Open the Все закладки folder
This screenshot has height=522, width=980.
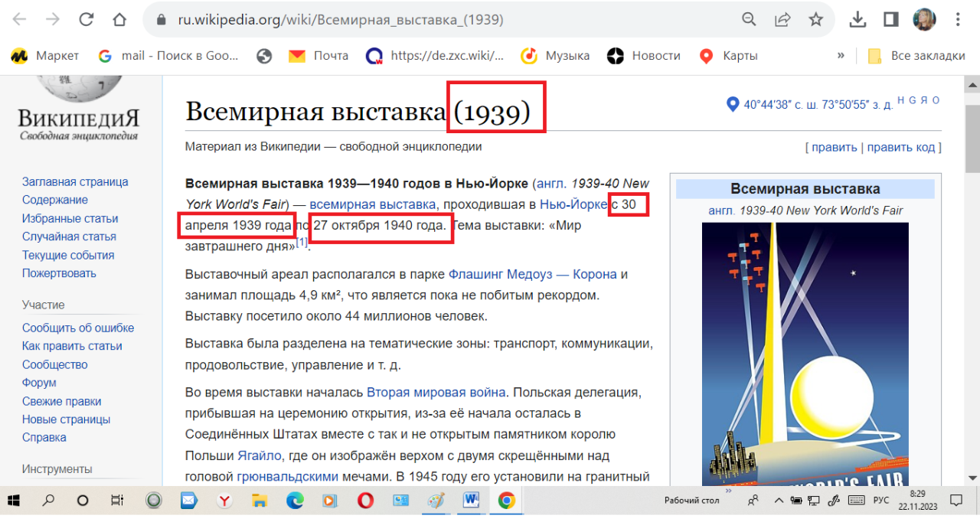click(916, 56)
